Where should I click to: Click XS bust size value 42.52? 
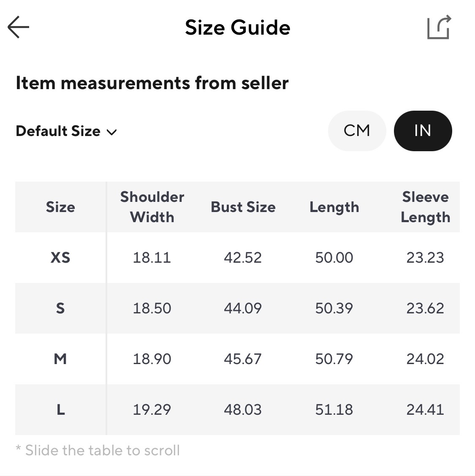tap(243, 258)
